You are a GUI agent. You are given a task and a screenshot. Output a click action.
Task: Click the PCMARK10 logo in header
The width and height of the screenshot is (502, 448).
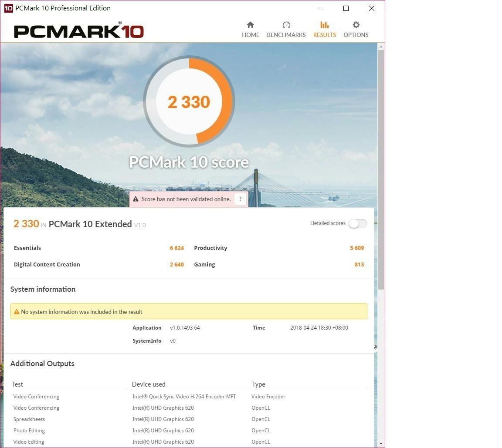(79, 31)
